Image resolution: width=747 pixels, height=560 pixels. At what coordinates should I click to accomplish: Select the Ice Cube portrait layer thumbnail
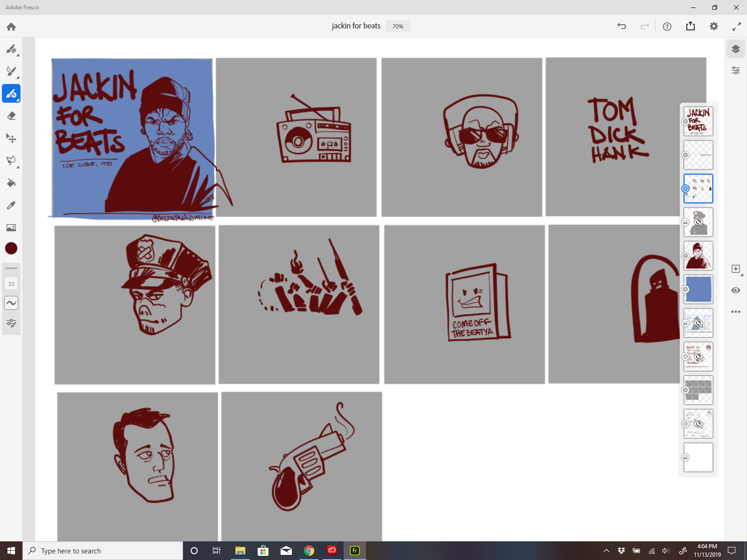pyautogui.click(x=698, y=256)
